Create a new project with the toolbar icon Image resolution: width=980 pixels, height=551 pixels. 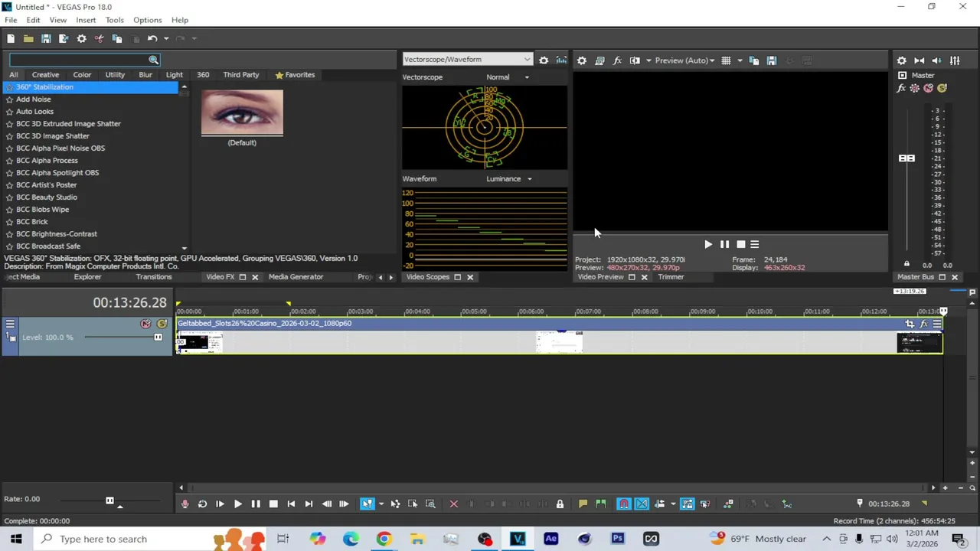11,38
